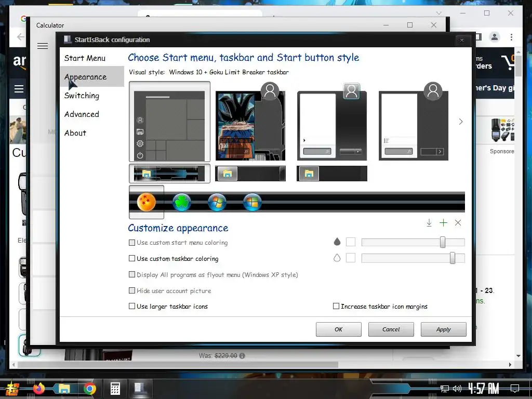This screenshot has height=399, width=532.
Task: Pick the middle dark taskbar style preview
Action: pyautogui.click(x=250, y=174)
